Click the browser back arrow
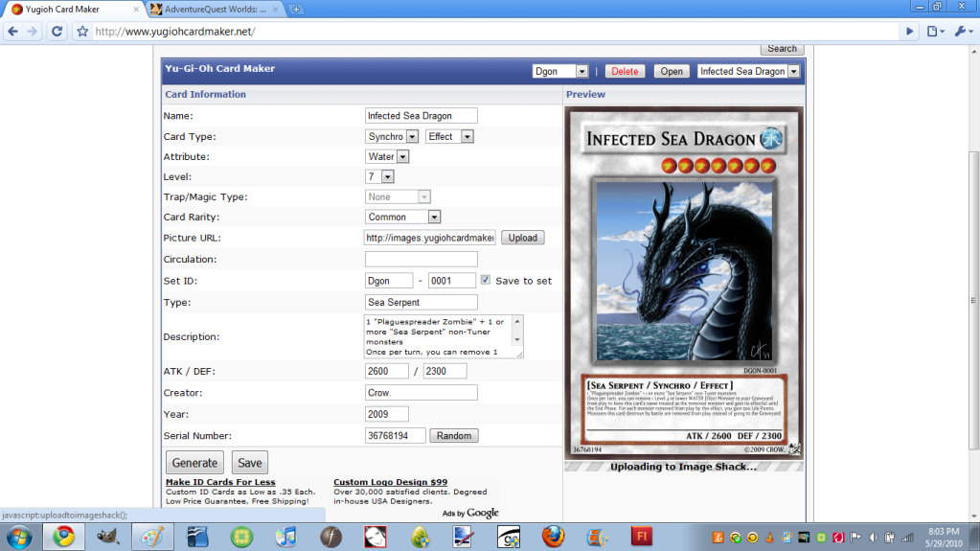This screenshot has width=980, height=551. point(13,31)
